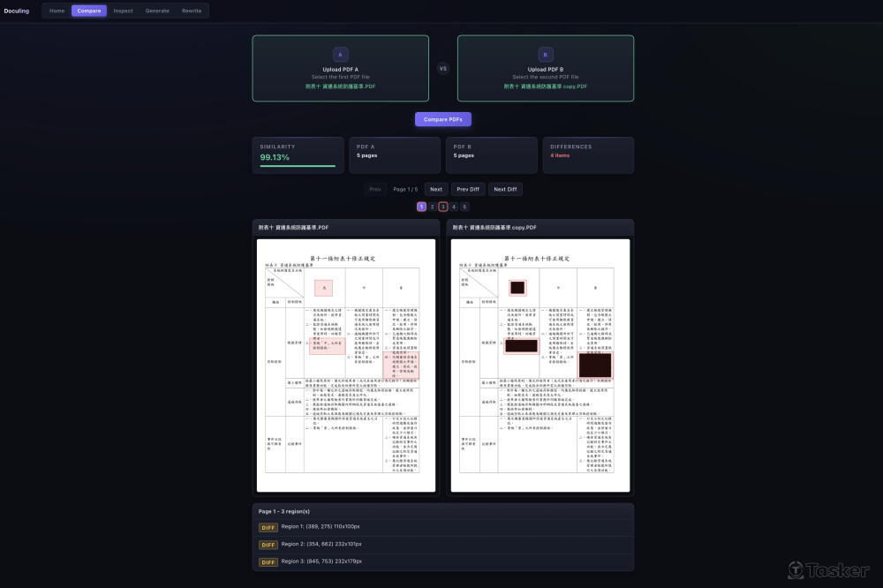The width and height of the screenshot is (883, 588).
Task: Click the A icon in upload box
Action: coord(340,55)
